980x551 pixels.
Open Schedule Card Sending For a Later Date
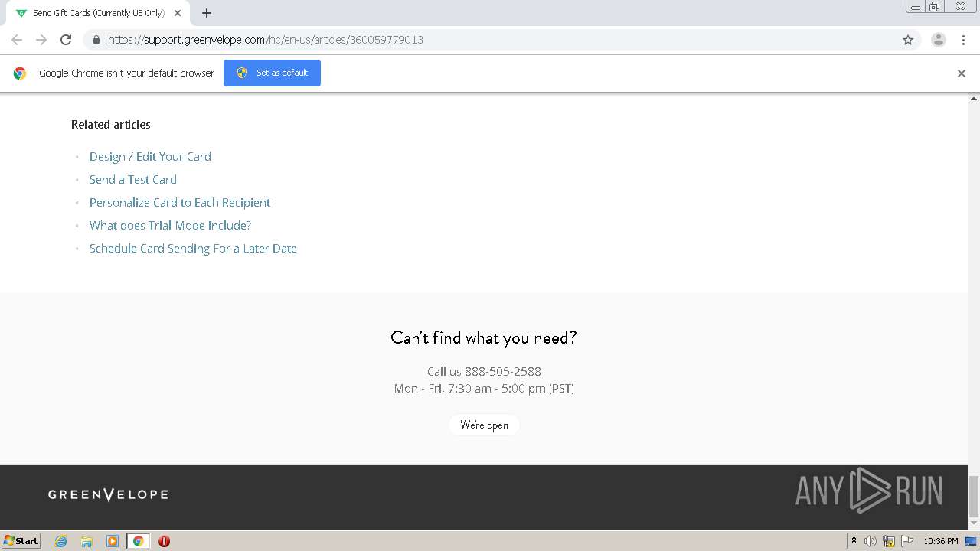(x=193, y=248)
